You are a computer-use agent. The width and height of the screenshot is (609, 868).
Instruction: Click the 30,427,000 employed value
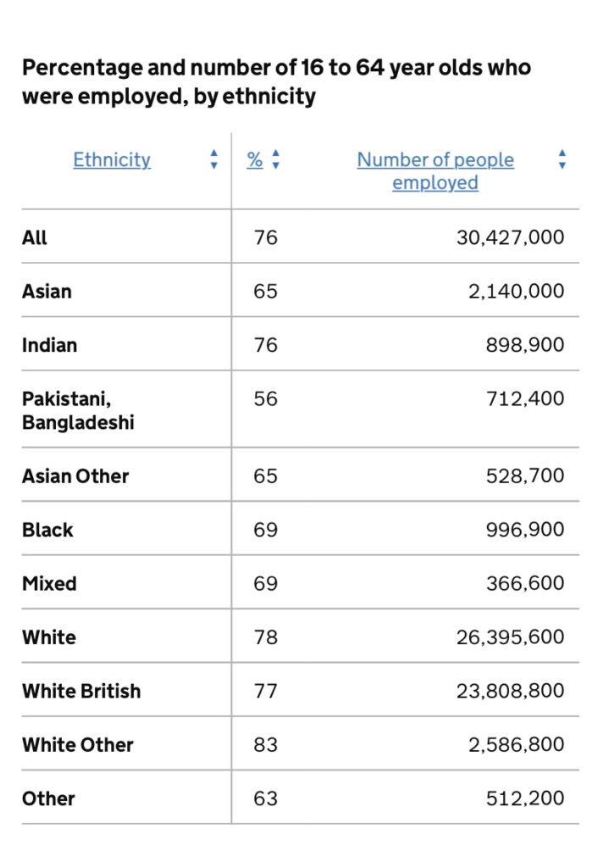point(510,237)
